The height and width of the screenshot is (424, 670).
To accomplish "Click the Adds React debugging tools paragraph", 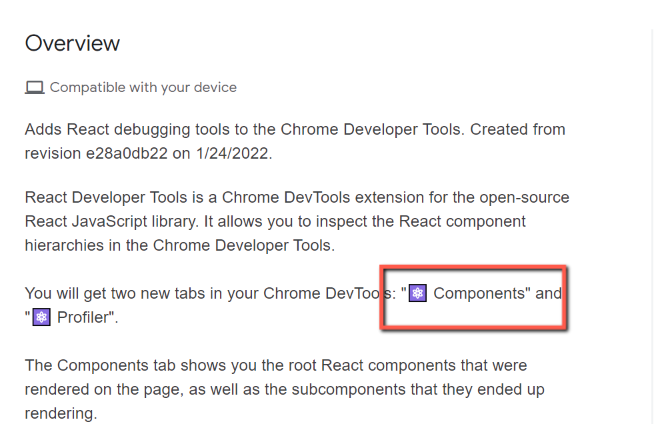I will point(295,141).
